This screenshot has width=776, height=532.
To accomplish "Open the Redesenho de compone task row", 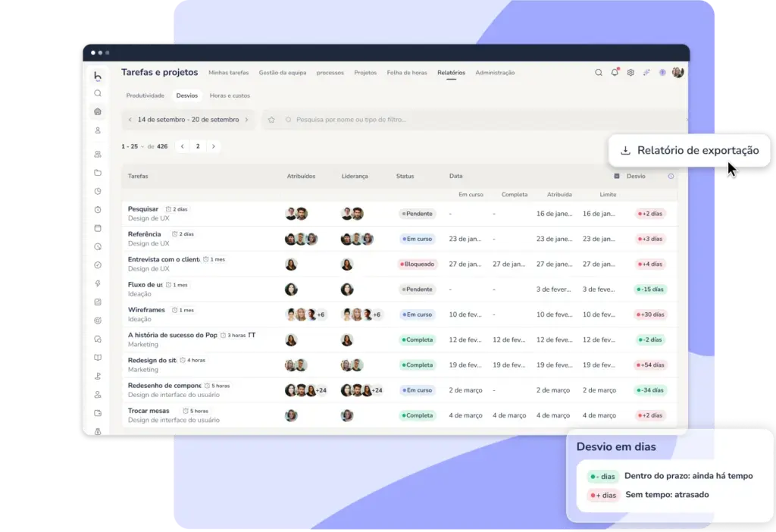I will 399,390.
